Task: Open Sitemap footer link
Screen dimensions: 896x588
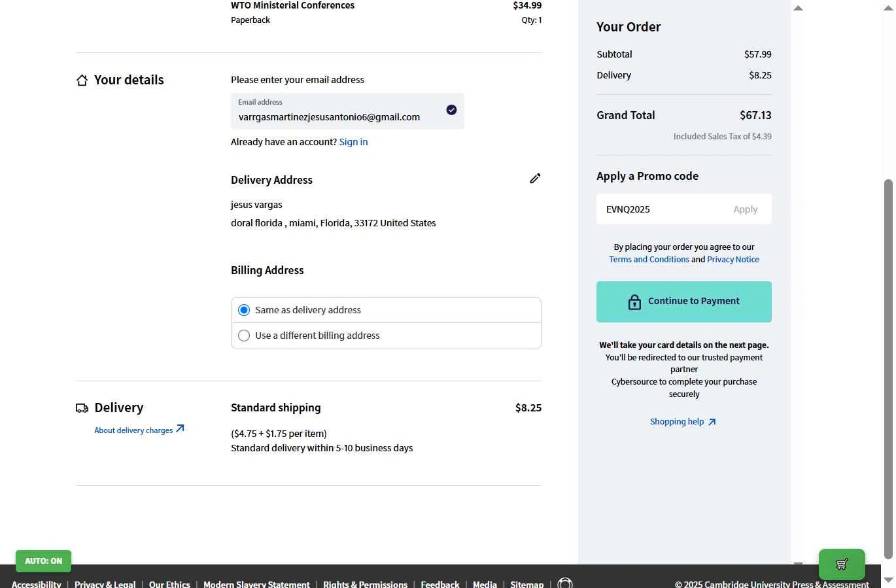Action: [527, 584]
